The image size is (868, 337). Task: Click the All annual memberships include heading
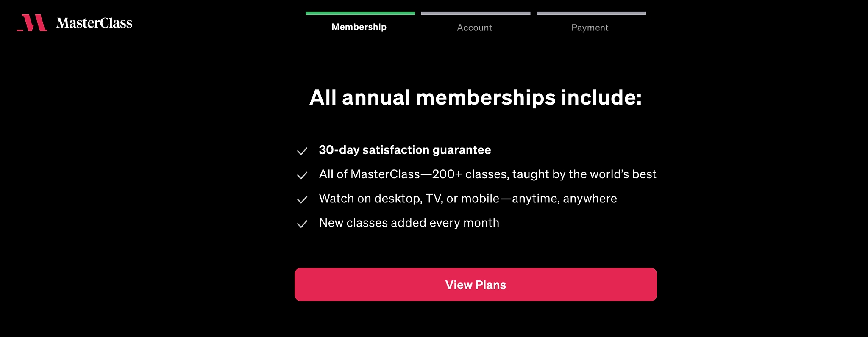(476, 97)
